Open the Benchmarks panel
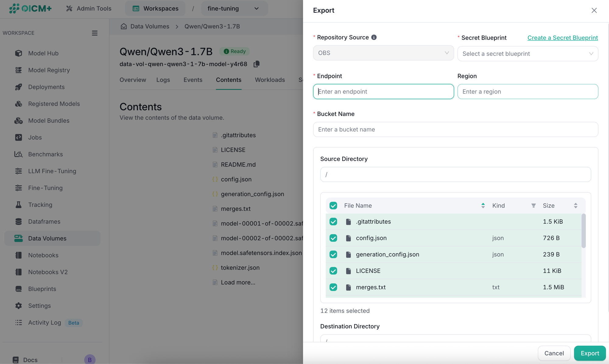Image resolution: width=609 pixels, height=364 pixels. 45,154
